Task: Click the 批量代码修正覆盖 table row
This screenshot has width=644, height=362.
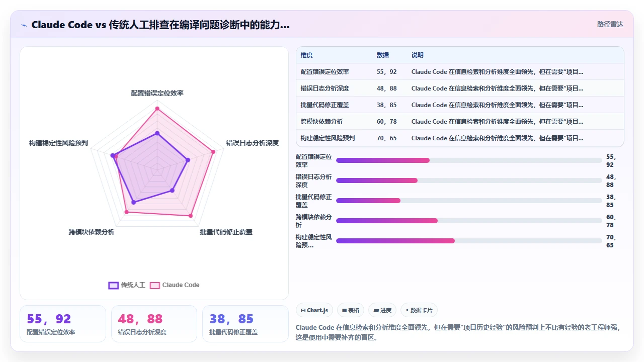Action: pyautogui.click(x=460, y=105)
